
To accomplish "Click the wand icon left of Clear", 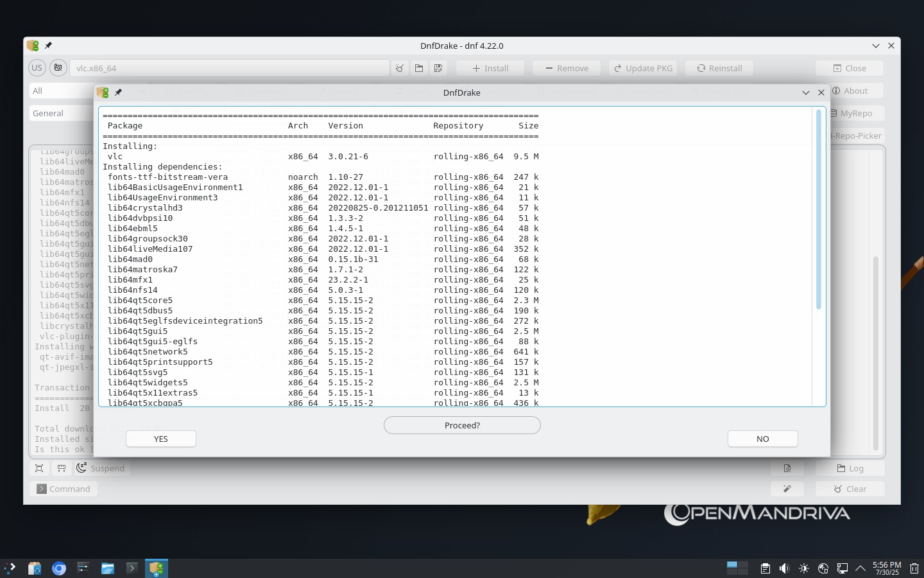I will tap(787, 489).
